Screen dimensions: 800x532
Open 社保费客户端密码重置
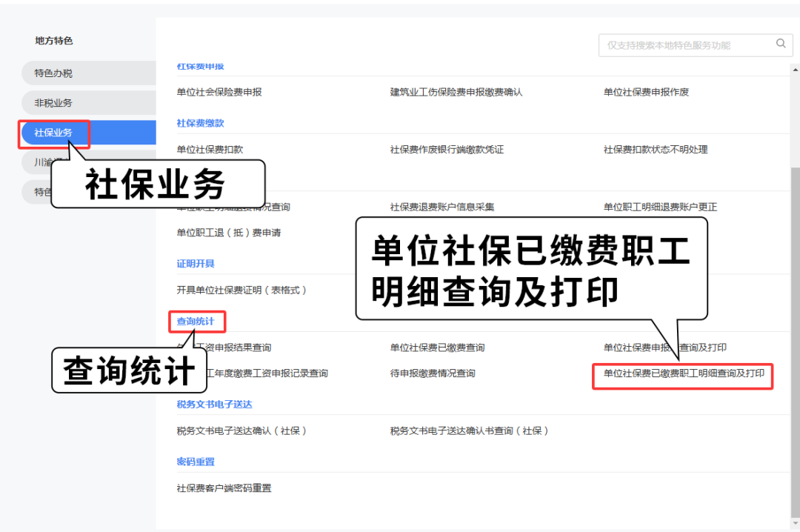click(224, 488)
